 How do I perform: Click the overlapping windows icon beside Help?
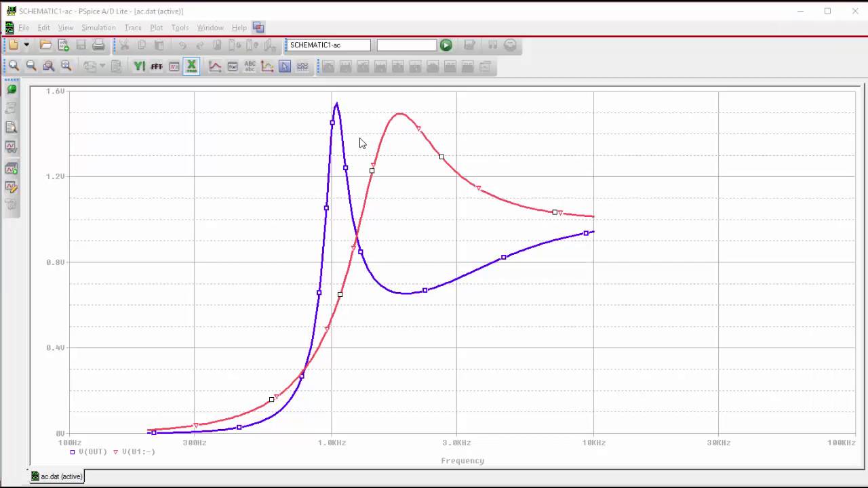point(258,27)
